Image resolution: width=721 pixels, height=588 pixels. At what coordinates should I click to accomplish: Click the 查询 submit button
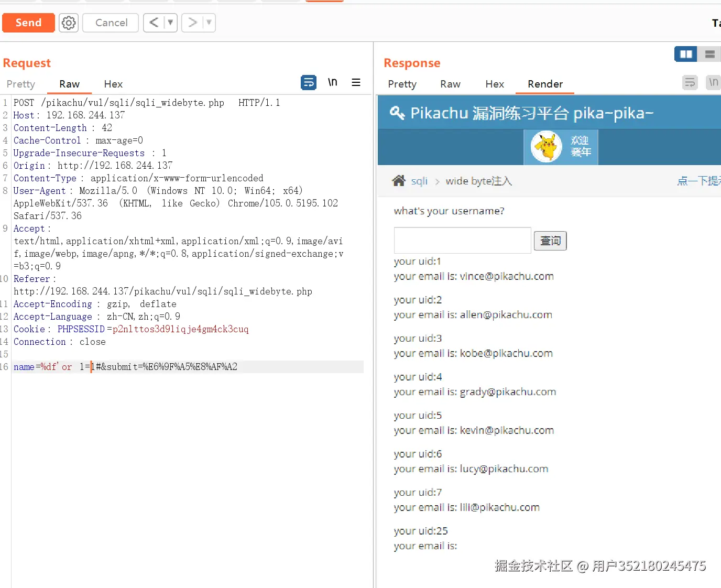pos(550,241)
